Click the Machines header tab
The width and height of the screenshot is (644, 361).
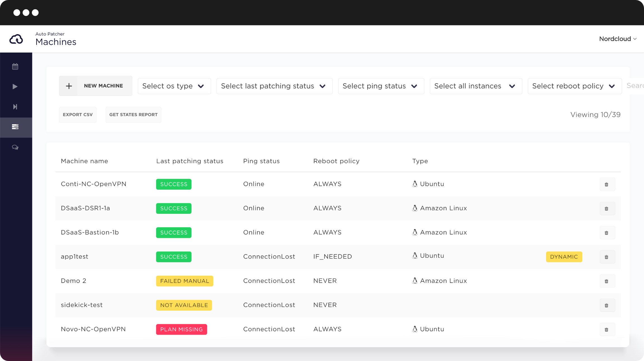pyautogui.click(x=55, y=42)
